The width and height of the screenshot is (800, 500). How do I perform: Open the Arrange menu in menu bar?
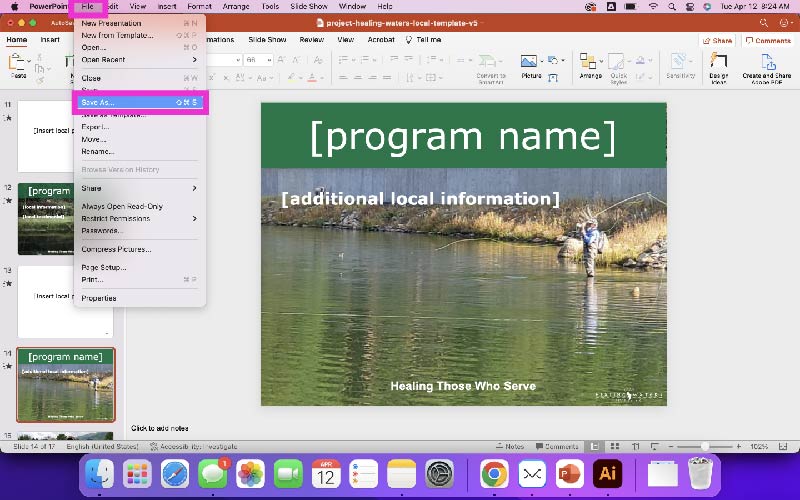click(x=236, y=7)
